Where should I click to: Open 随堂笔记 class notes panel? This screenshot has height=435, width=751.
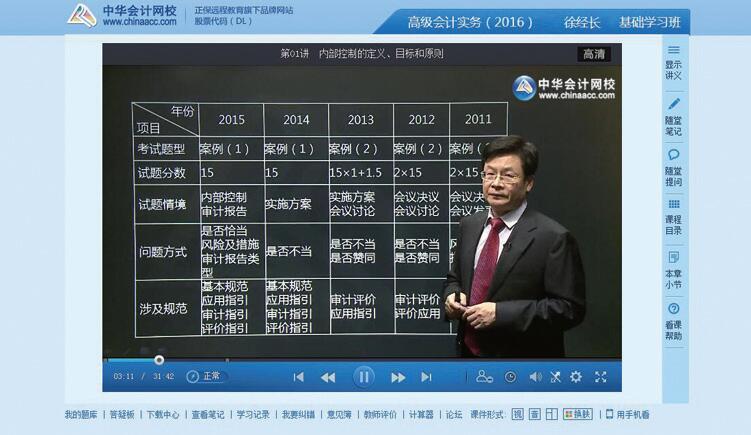674,115
